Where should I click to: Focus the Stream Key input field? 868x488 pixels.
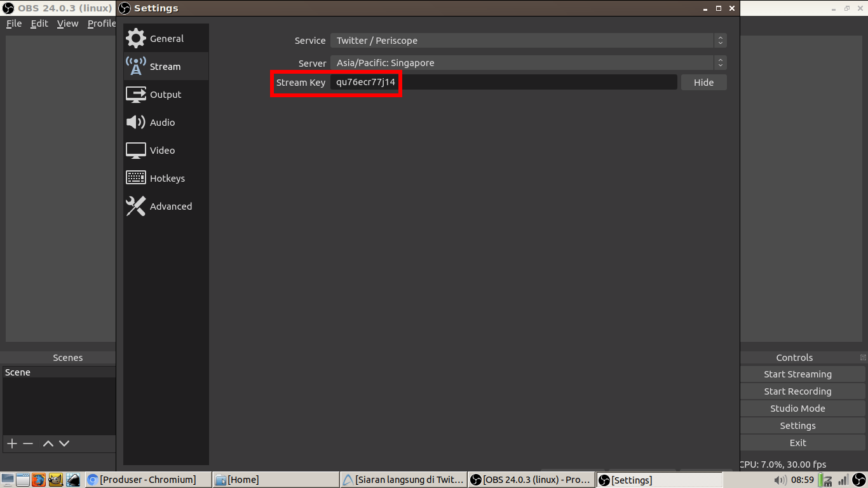(503, 83)
